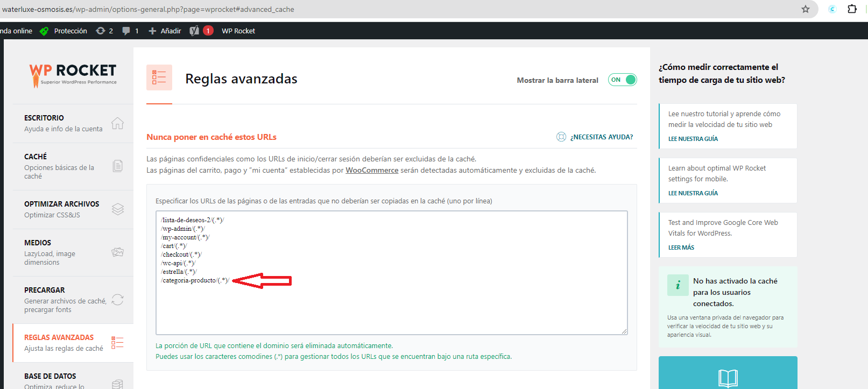
Task: Open WP Rocket admin bar menu
Action: tap(238, 31)
